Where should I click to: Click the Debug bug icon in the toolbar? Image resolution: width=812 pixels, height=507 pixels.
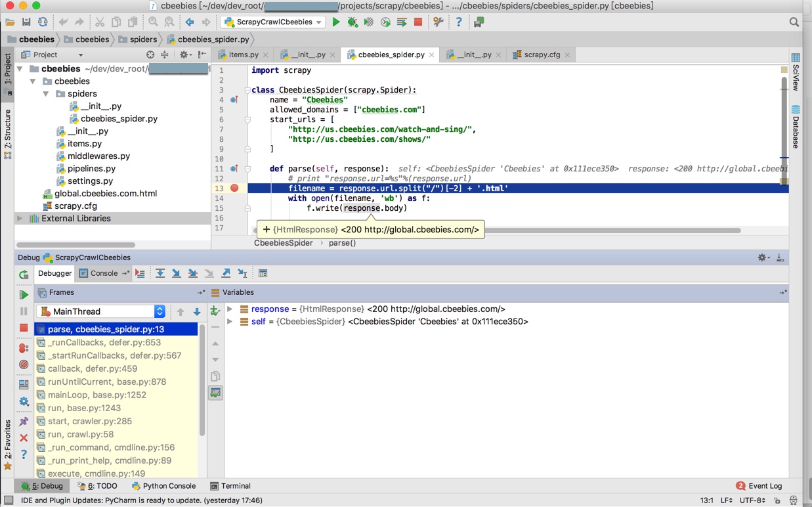click(x=353, y=22)
